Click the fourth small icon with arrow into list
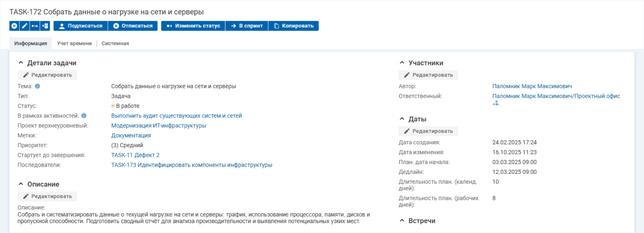 coord(45,26)
